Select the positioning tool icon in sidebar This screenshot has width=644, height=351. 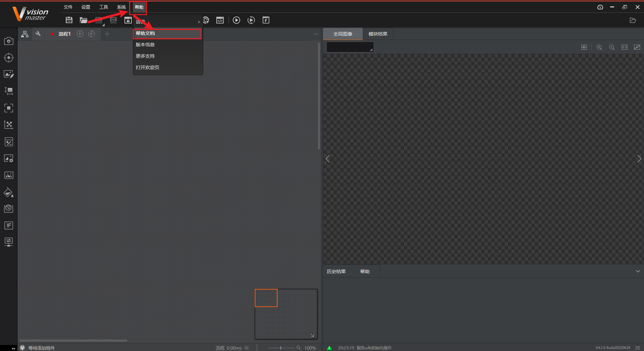tap(9, 58)
